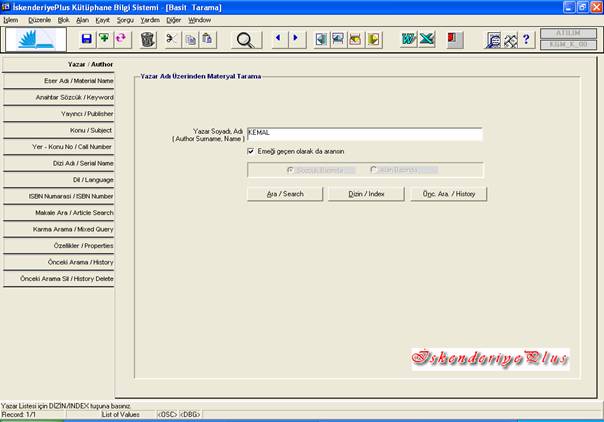Image resolution: width=604 pixels, height=422 pixels.
Task: Select Makale Ara / Article Search tab
Action: click(59, 213)
